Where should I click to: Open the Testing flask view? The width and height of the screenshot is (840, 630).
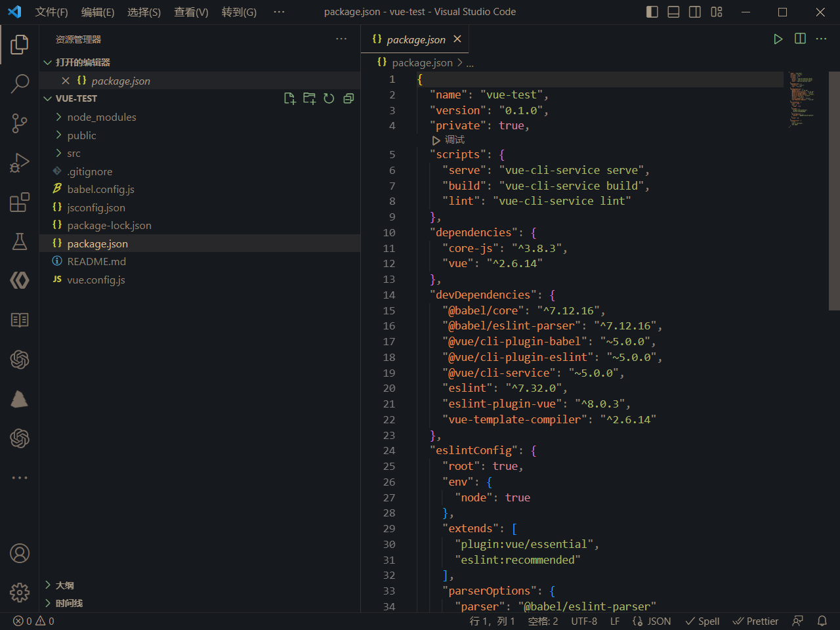20,241
